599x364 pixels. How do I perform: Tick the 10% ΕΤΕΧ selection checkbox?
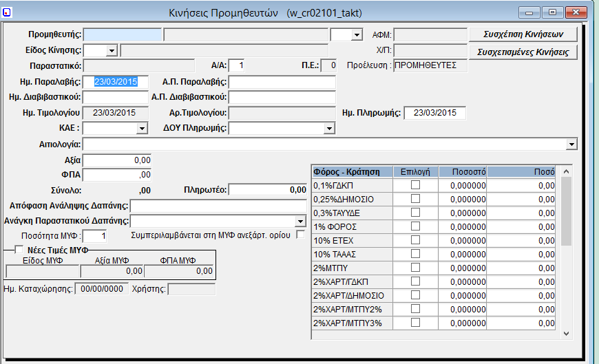point(415,240)
